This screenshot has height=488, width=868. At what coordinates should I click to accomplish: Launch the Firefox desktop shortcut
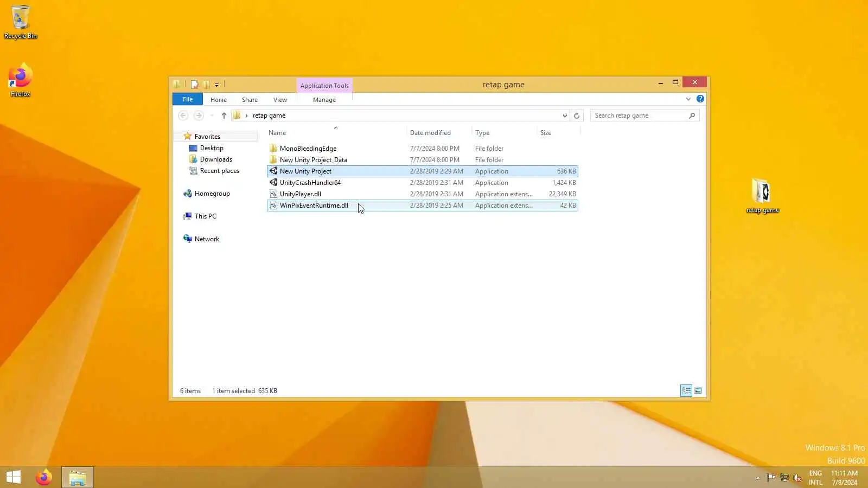(x=21, y=80)
